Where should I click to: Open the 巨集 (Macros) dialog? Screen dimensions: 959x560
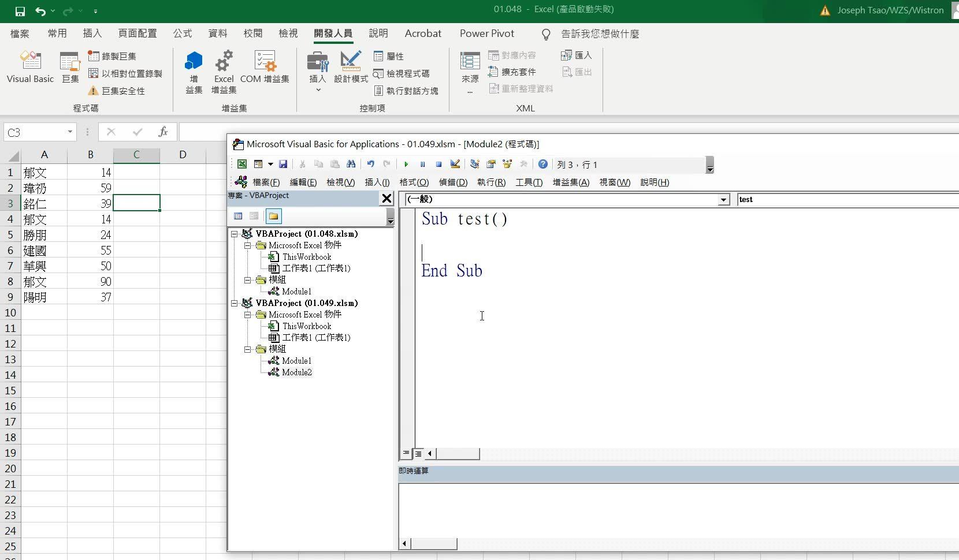(70, 68)
